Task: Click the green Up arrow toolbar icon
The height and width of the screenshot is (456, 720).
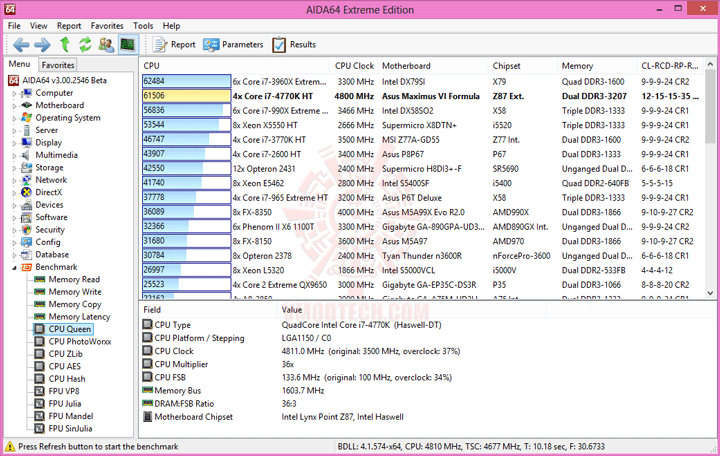Action: click(x=65, y=45)
